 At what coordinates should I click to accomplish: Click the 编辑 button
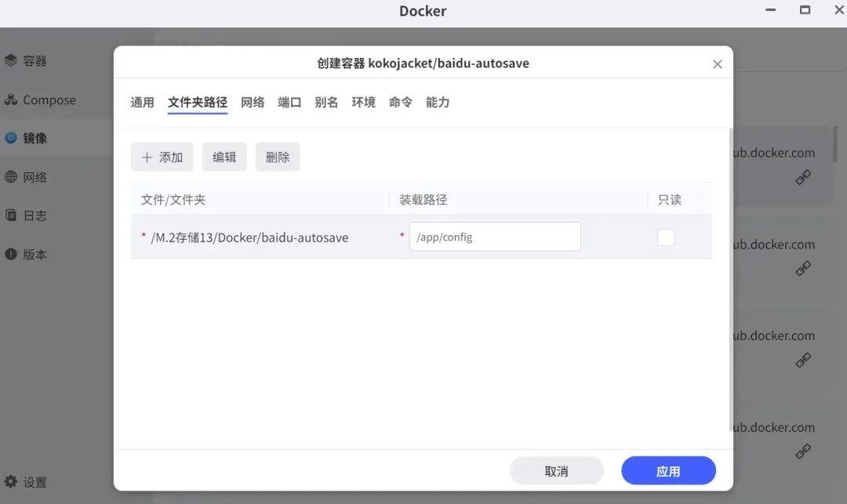pyautogui.click(x=224, y=157)
